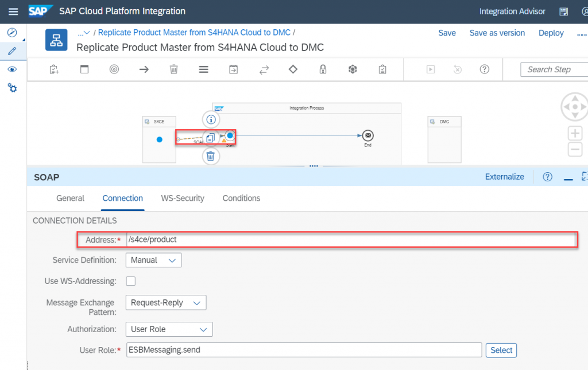Screen dimensions: 588x370
Task: Open the hamburger navigation menu
Action: 13,11
